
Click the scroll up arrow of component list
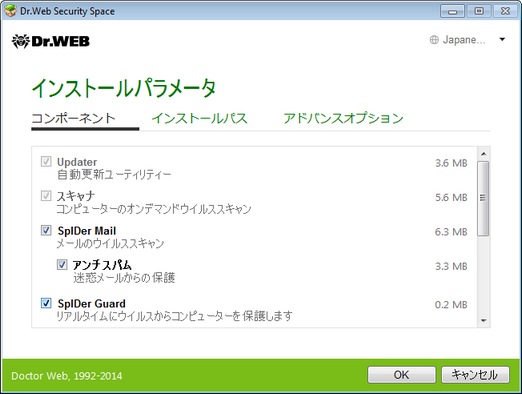[x=483, y=154]
